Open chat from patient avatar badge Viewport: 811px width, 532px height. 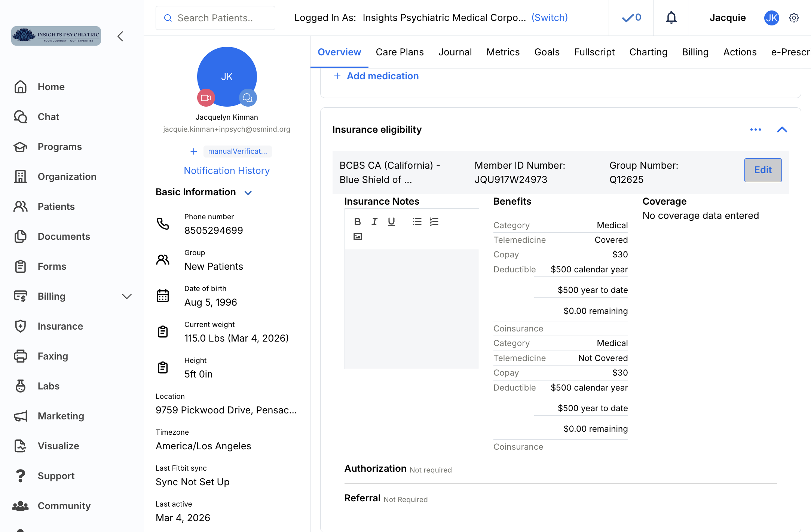[248, 98]
